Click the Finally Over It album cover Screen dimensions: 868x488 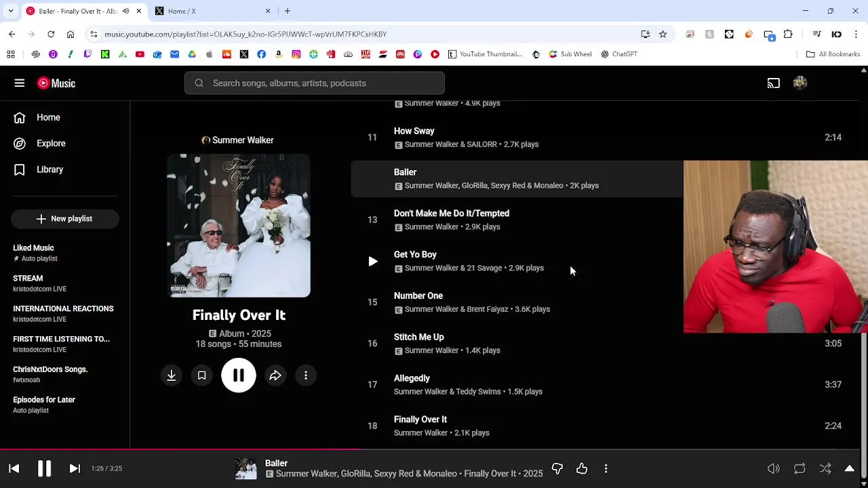coord(239,226)
